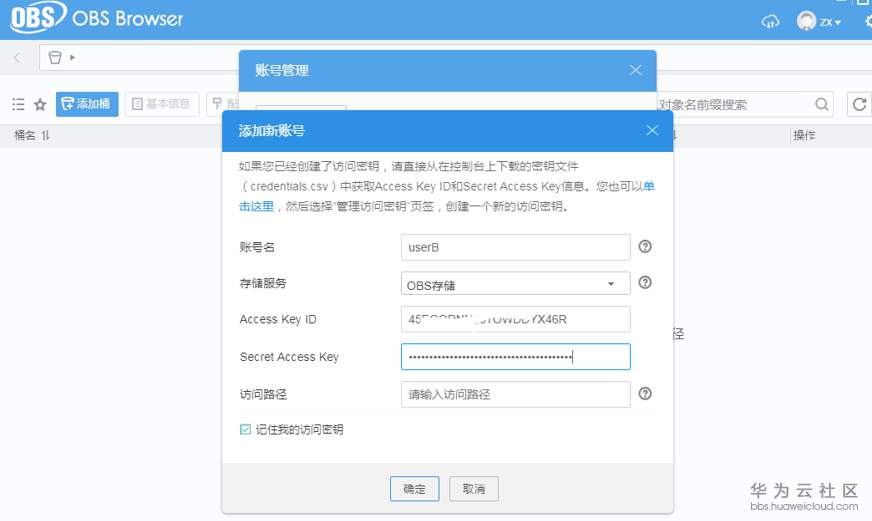Click the Secret Access Key input

click(x=516, y=356)
